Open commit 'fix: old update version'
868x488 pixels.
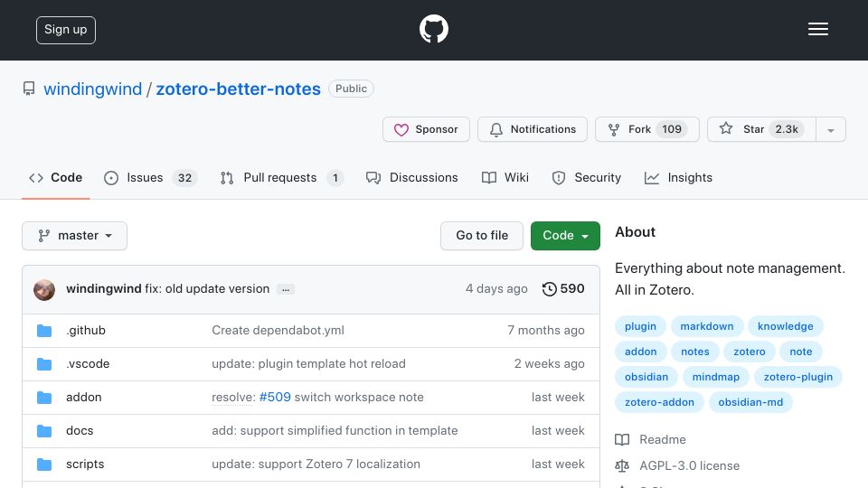click(x=207, y=289)
